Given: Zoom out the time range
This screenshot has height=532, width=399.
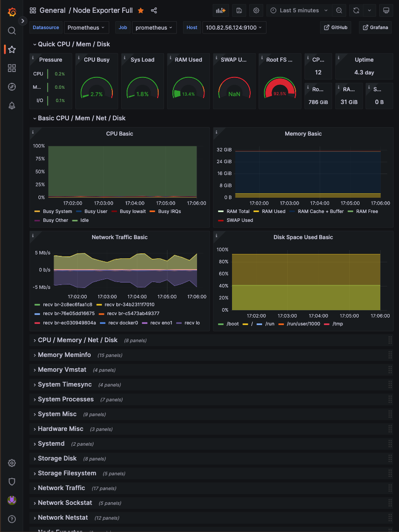Looking at the screenshot, I should click(339, 10).
